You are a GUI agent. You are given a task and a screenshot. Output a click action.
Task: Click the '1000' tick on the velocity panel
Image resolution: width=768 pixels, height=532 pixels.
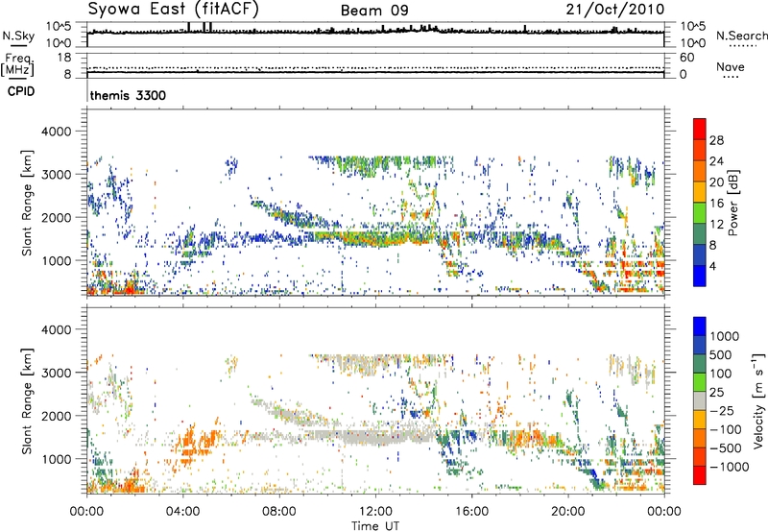pyautogui.click(x=56, y=459)
